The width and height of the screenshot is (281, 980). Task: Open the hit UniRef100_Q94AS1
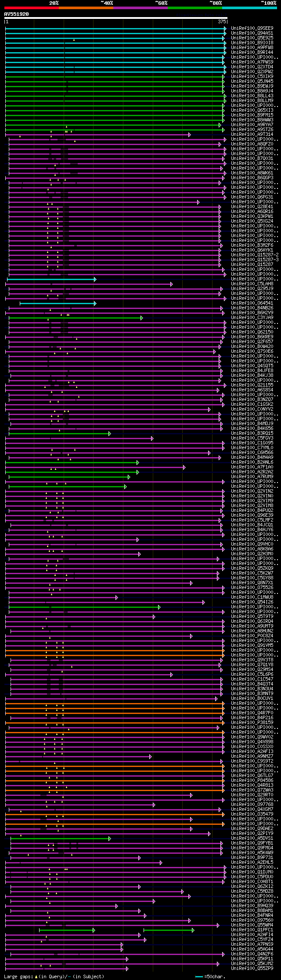coord(252,33)
